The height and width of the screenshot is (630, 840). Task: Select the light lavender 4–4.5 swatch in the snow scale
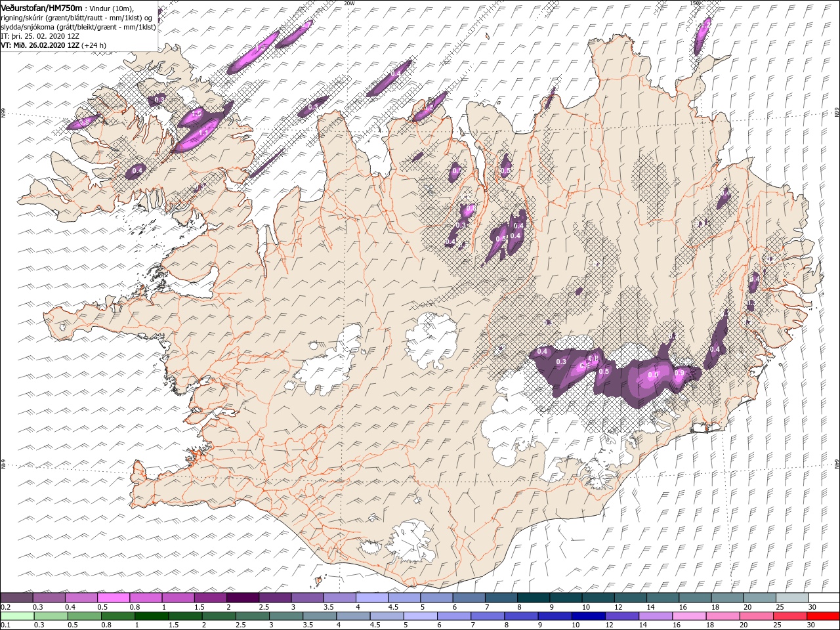point(372,598)
